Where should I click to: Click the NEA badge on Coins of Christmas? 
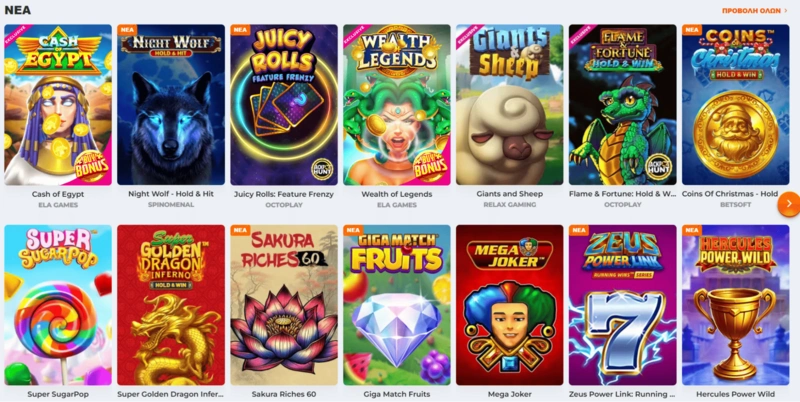[x=692, y=30]
